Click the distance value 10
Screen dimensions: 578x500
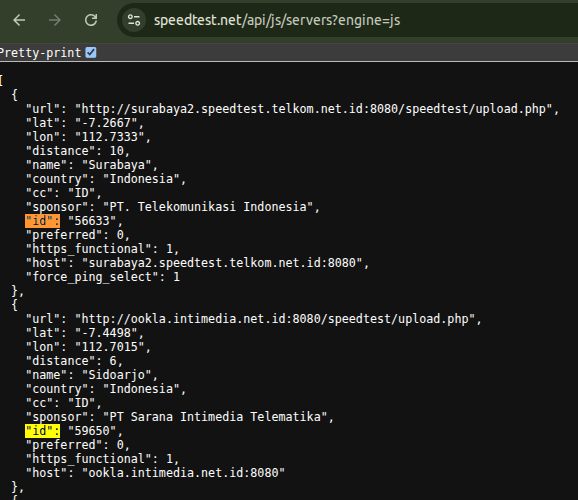pyautogui.click(x=117, y=151)
